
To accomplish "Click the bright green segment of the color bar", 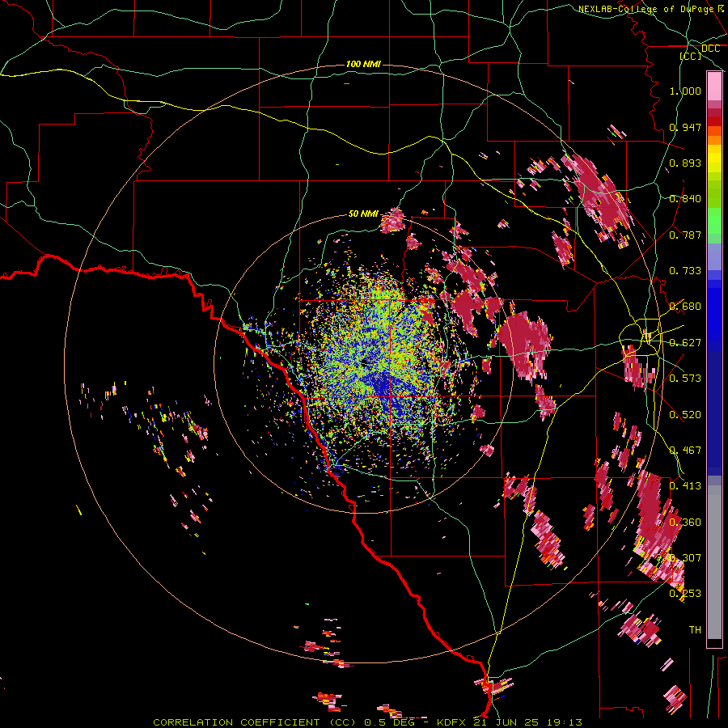I will click(714, 221).
